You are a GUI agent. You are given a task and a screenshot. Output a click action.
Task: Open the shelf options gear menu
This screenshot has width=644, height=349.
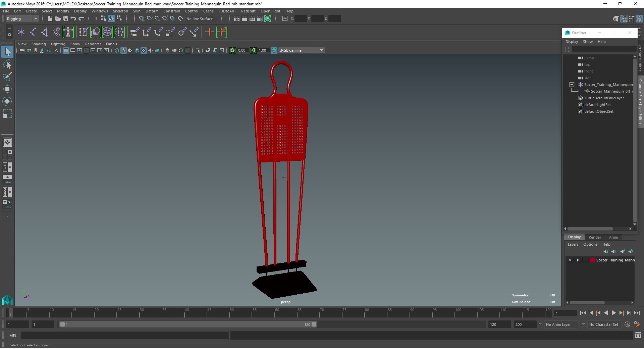9,35
